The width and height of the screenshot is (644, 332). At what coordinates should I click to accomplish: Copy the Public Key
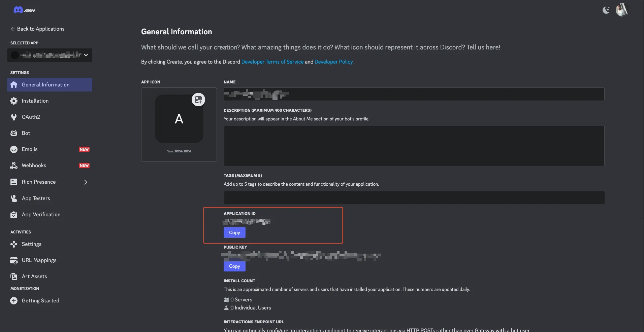tap(234, 266)
